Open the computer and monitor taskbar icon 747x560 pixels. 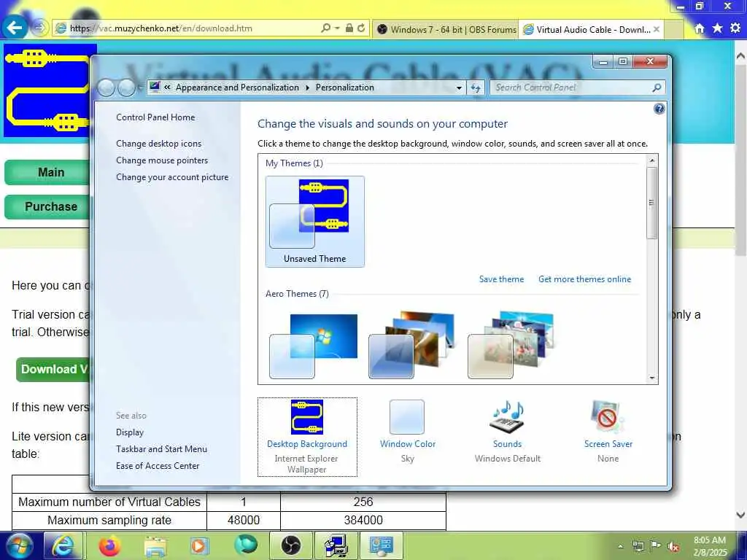pos(336,545)
